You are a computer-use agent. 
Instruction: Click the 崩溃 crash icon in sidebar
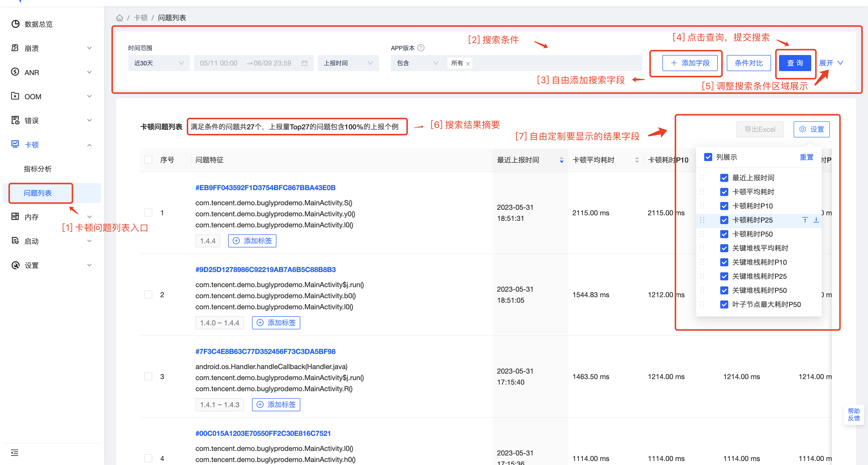pos(15,48)
